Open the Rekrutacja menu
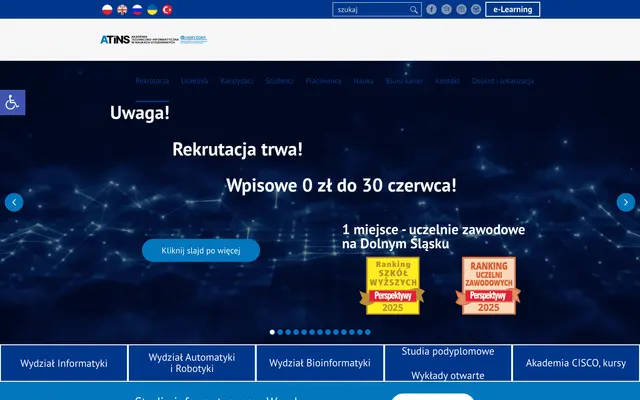 152,81
